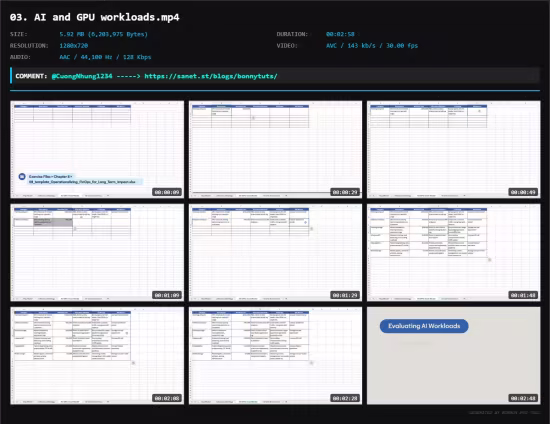Click the file size value 5.92 MB
This screenshot has height=424, width=550.
point(103,34)
